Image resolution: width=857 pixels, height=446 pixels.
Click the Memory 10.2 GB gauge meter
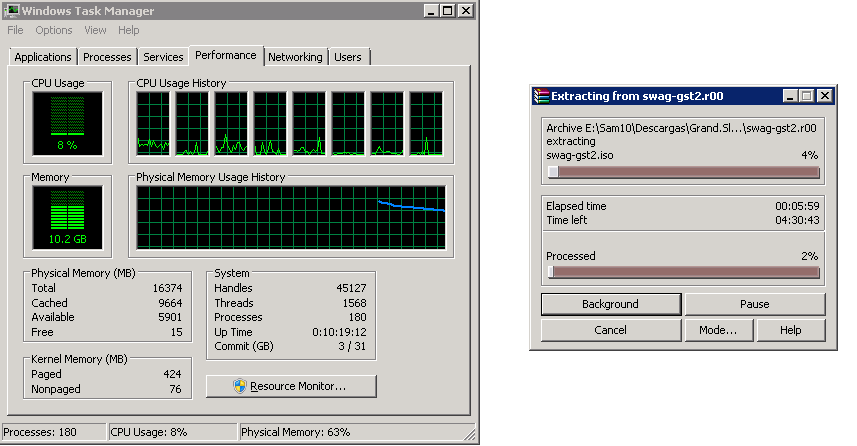(x=67, y=217)
